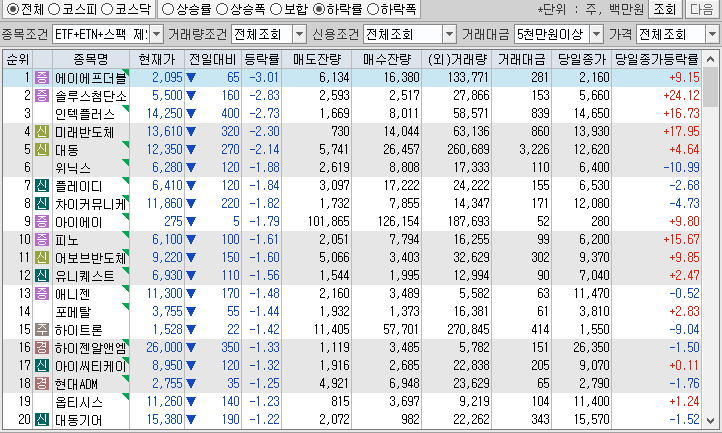Click the 조회 search button

(x=664, y=9)
